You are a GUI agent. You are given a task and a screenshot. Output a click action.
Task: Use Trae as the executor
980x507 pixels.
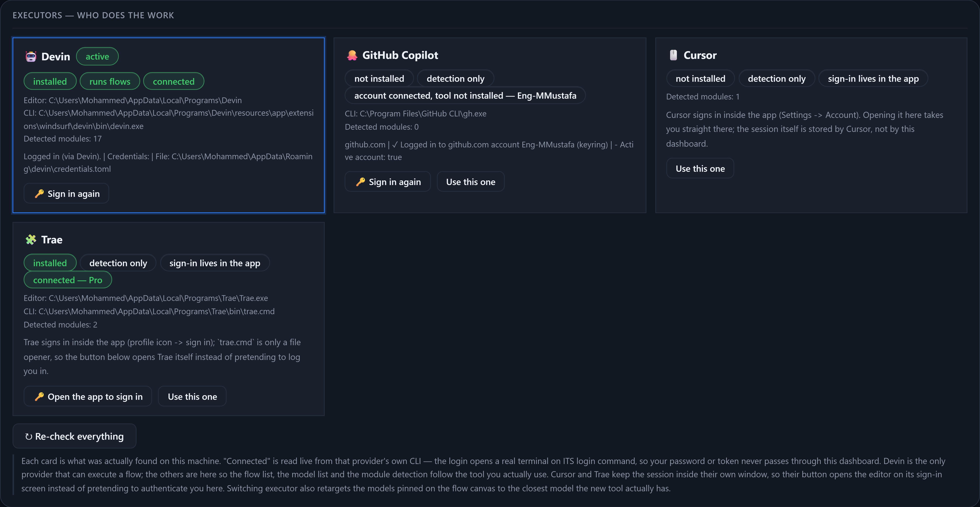tap(192, 396)
